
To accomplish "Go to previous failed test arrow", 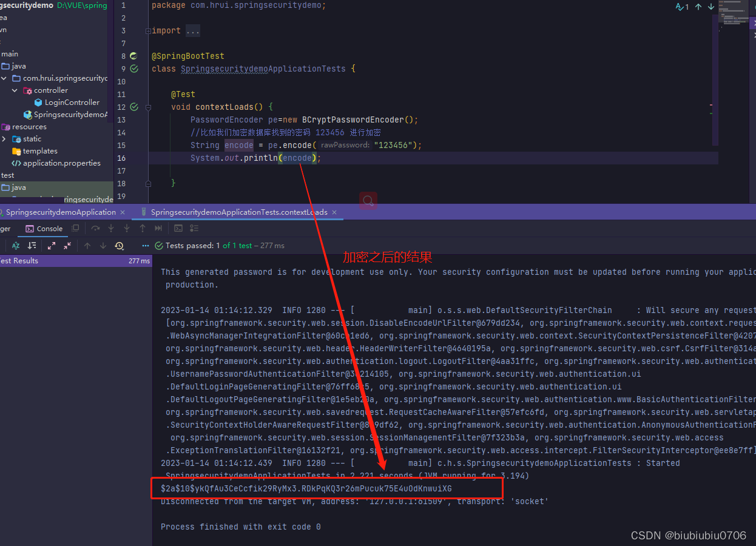I will 87,246.
